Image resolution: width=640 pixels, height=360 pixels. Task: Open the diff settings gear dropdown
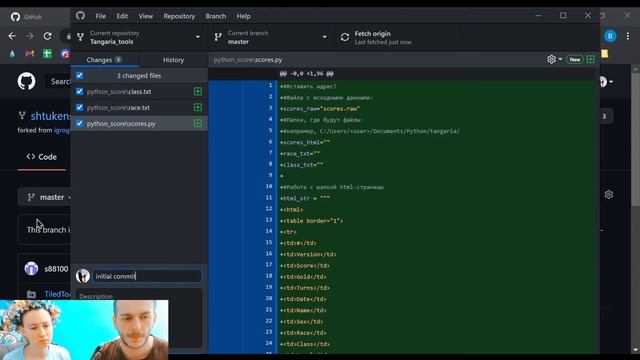point(554,60)
